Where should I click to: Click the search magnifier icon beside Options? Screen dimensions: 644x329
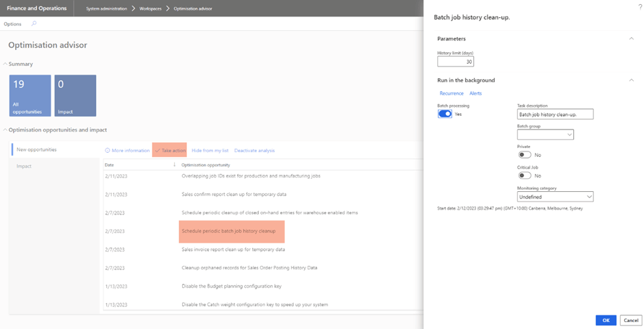pos(34,24)
